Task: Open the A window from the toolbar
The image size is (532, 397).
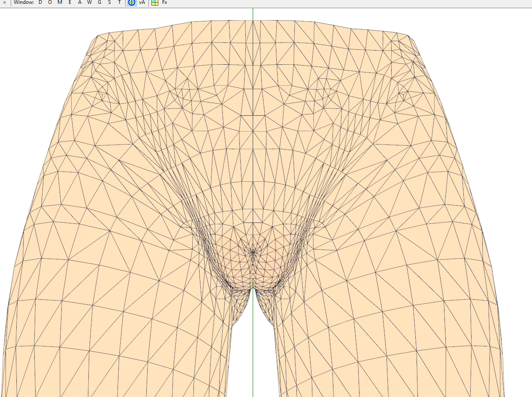Action: point(80,3)
